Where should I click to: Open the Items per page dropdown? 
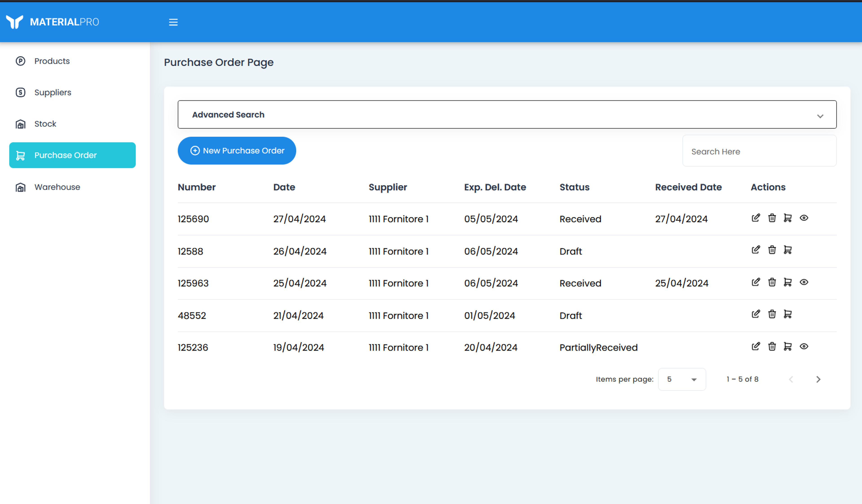[x=682, y=379]
